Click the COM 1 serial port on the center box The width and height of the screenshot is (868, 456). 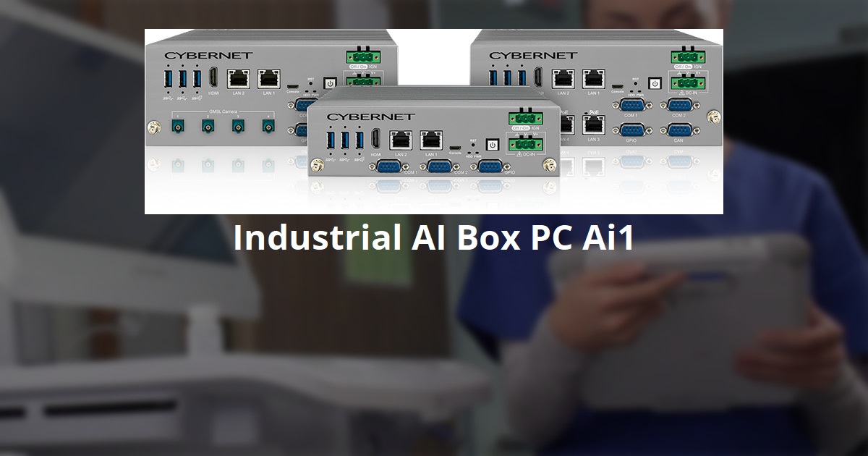click(x=388, y=167)
